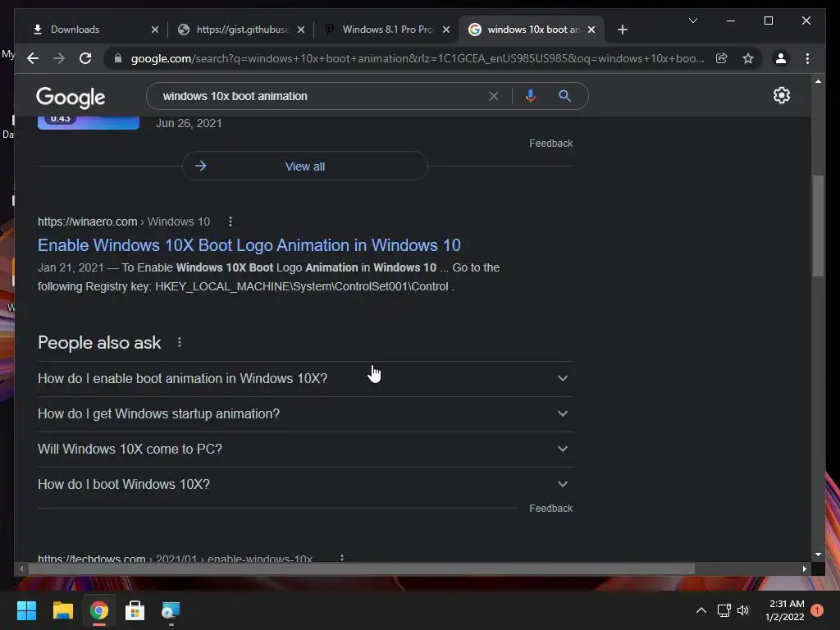Expand 'How do I enable boot animation in Windows 10X?'
The image size is (840, 630).
point(305,378)
